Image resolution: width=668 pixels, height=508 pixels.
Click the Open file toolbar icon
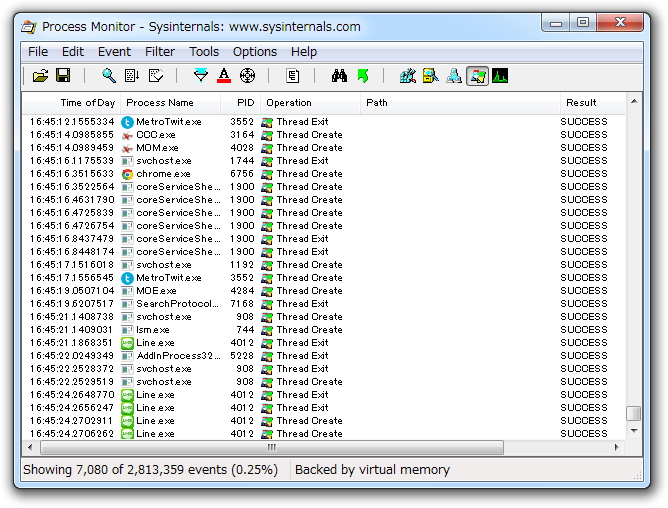click(x=40, y=76)
